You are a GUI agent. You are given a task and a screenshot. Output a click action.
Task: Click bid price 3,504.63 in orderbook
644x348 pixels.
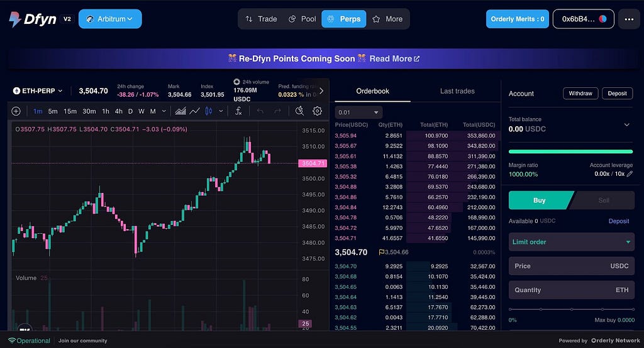click(x=345, y=307)
